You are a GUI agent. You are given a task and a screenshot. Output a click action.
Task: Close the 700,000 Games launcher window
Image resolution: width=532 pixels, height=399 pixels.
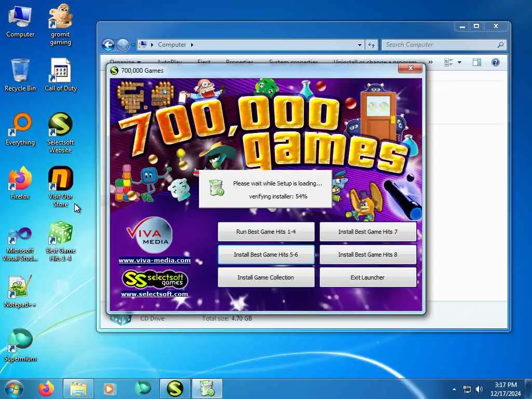[410, 68]
